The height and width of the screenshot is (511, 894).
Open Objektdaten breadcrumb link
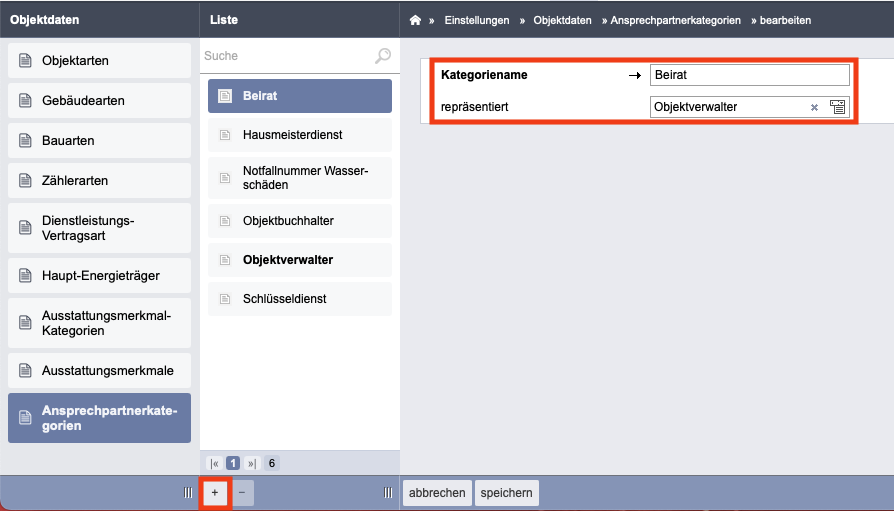coord(562,20)
